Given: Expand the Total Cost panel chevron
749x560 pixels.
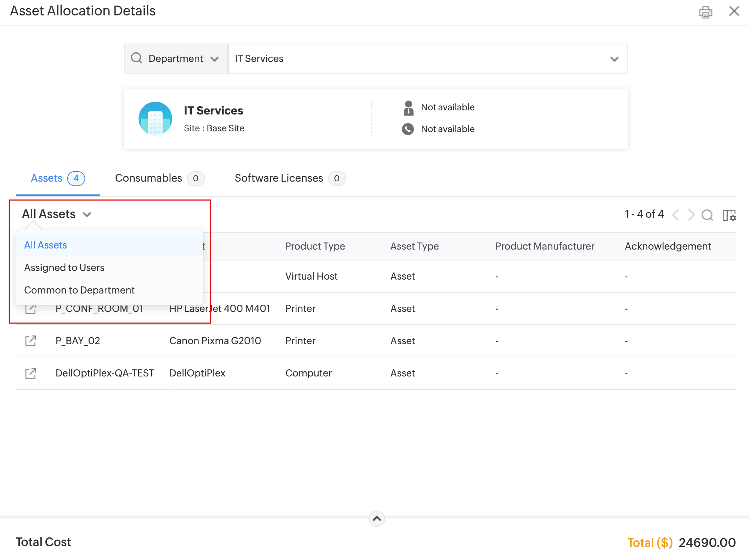Looking at the screenshot, I should pos(376,519).
